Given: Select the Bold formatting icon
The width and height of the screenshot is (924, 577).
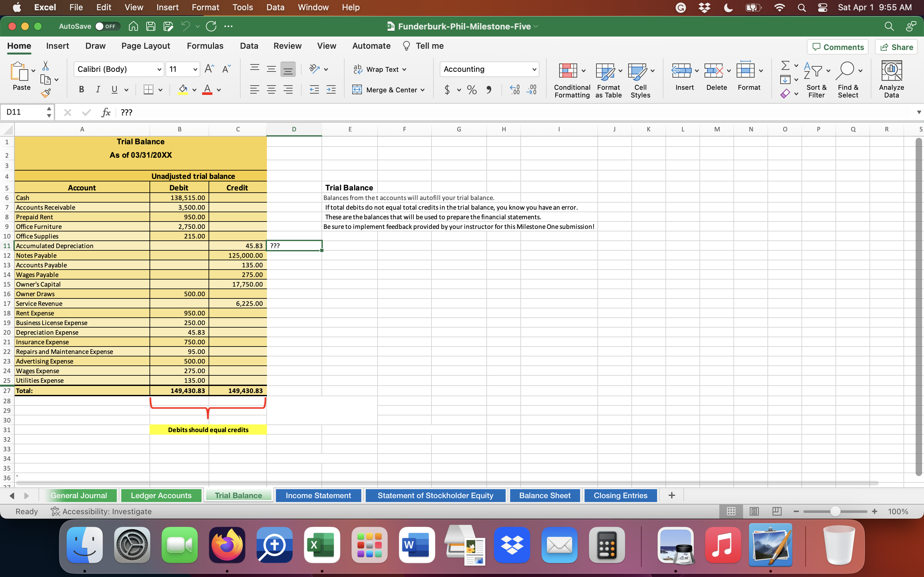Looking at the screenshot, I should point(81,90).
